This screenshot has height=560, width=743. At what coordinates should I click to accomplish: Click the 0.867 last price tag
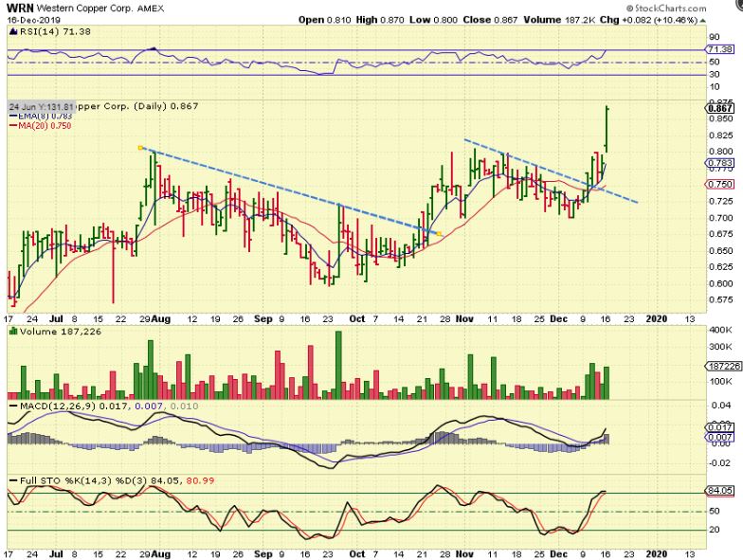coord(720,108)
